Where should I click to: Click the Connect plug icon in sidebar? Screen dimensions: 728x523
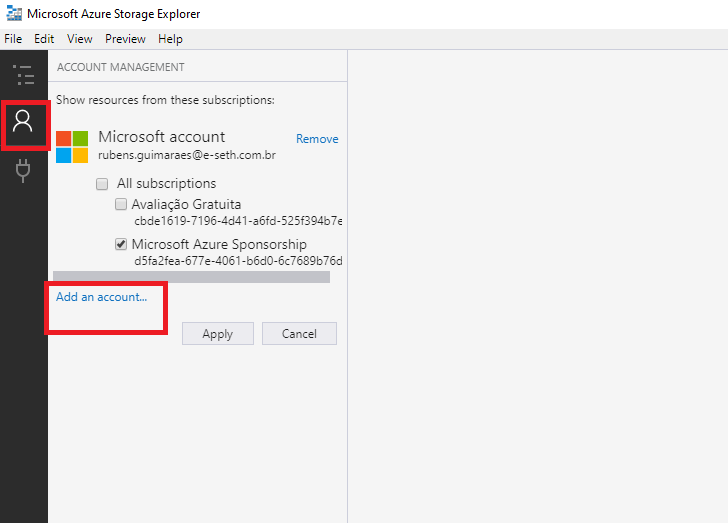tap(23, 171)
